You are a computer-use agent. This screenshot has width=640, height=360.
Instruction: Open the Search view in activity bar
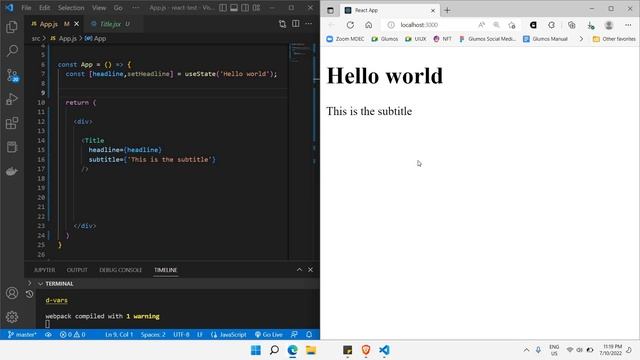click(x=12, y=51)
